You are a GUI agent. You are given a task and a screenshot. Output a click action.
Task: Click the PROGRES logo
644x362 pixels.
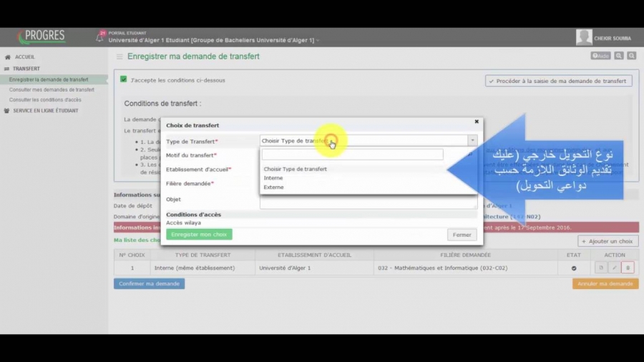click(x=42, y=36)
